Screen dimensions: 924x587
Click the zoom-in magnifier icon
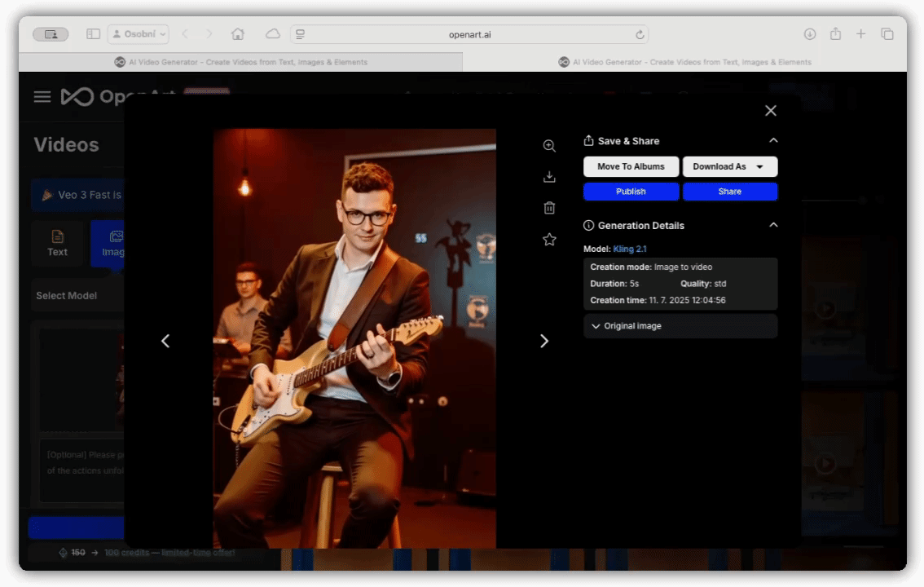click(x=549, y=146)
